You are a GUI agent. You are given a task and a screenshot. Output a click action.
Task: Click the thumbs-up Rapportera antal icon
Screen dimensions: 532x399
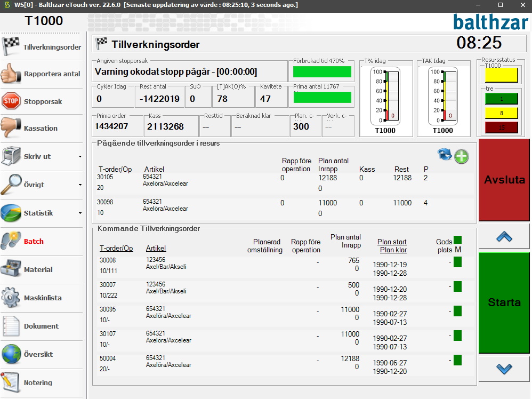11,74
